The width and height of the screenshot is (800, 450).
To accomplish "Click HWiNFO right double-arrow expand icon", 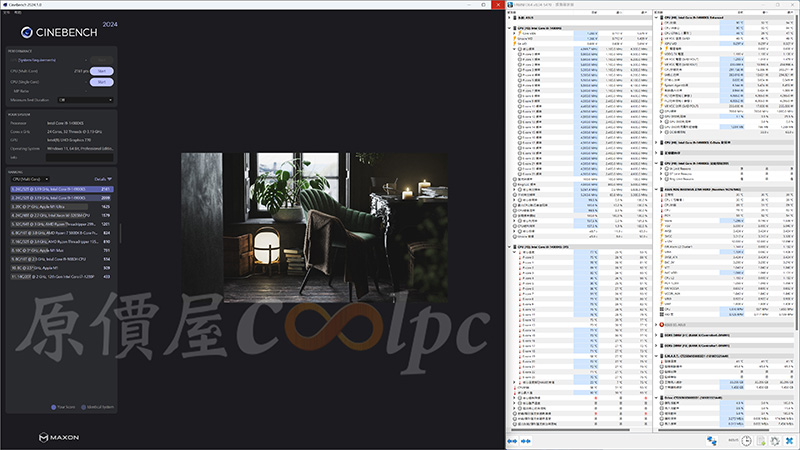I will [x=526, y=441].
